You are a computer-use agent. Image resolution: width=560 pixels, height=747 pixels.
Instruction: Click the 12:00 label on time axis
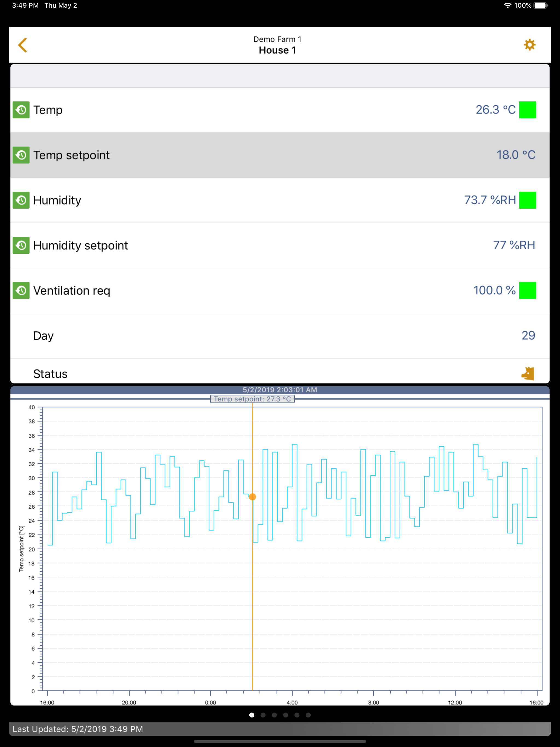pyautogui.click(x=455, y=702)
